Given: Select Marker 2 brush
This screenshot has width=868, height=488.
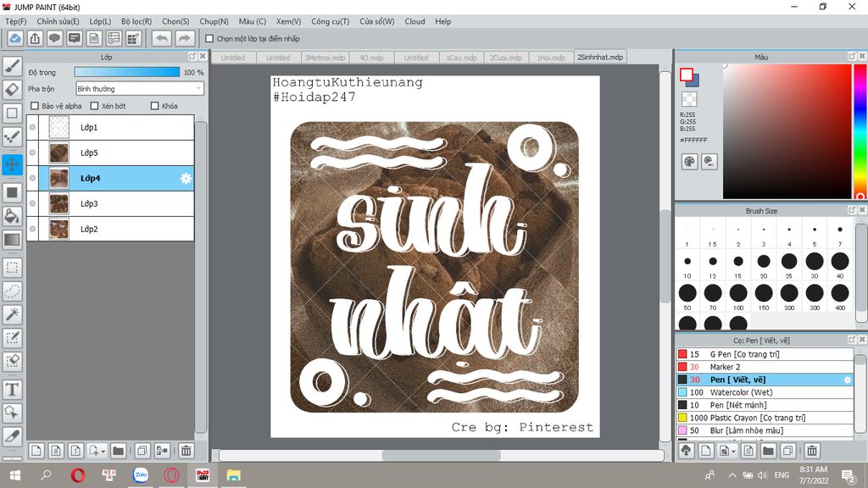Looking at the screenshot, I should tap(765, 367).
